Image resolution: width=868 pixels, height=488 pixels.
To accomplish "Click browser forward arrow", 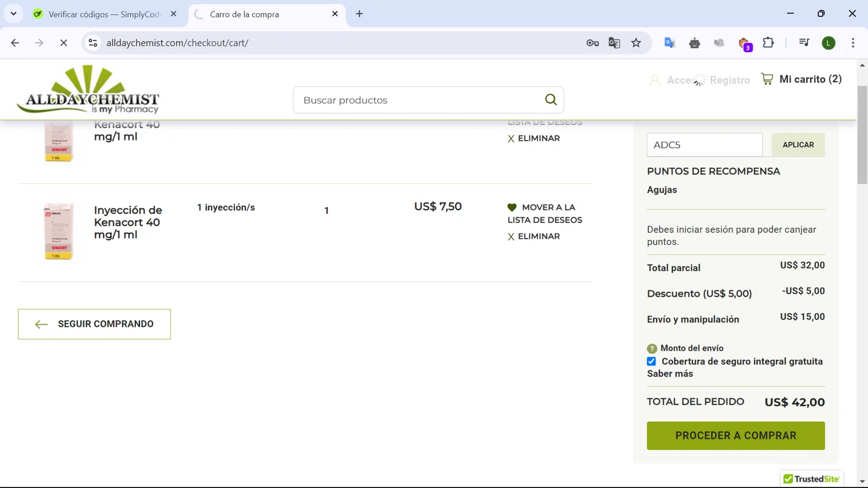I will pos(39,43).
